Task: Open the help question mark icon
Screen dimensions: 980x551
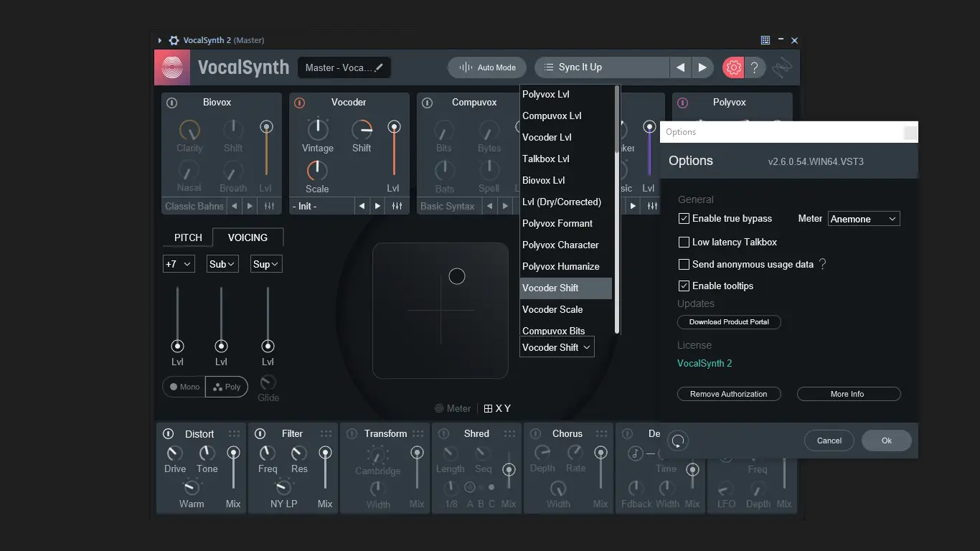Action: (755, 67)
